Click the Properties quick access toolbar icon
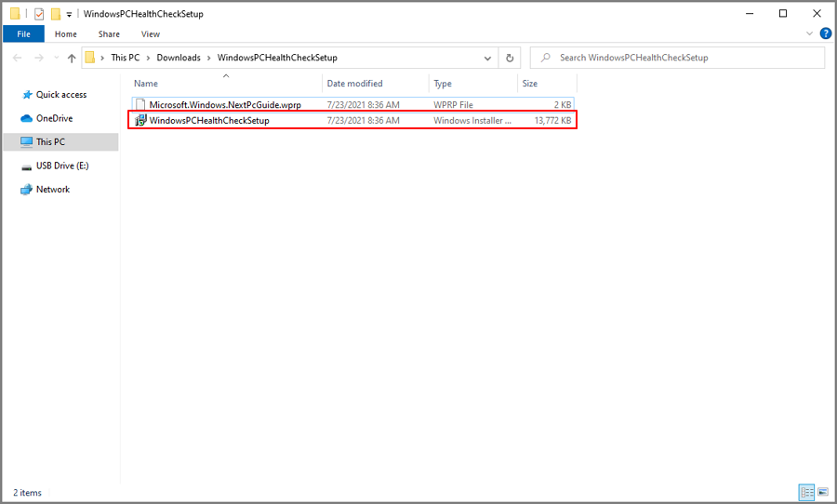This screenshot has height=504, width=837. click(x=39, y=14)
